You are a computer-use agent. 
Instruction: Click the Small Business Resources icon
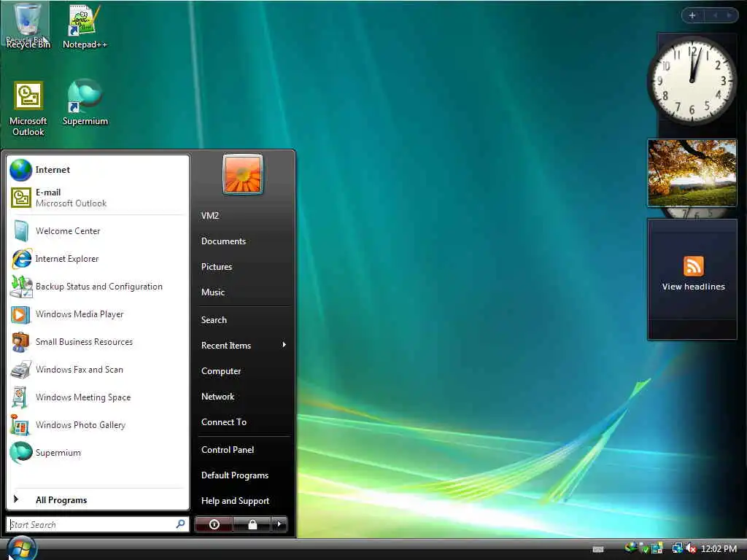click(x=20, y=342)
